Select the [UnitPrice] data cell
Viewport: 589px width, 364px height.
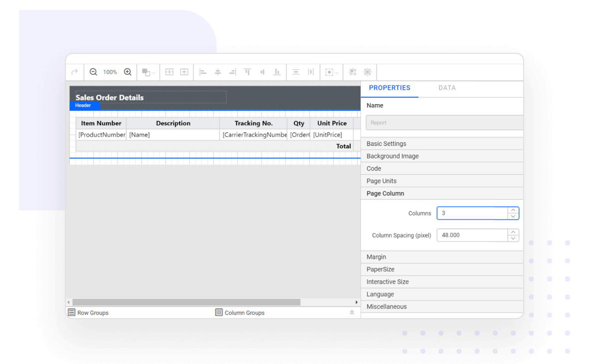(332, 135)
